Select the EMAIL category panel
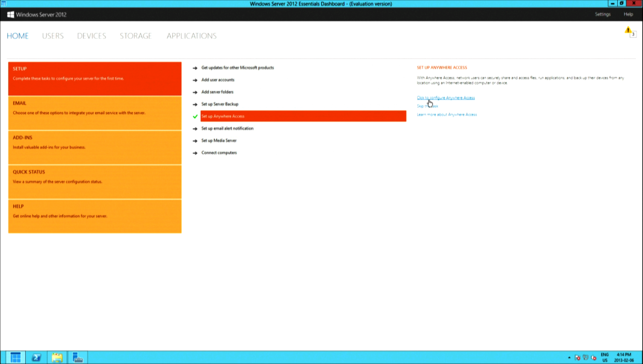This screenshot has width=643, height=364. (x=95, y=113)
